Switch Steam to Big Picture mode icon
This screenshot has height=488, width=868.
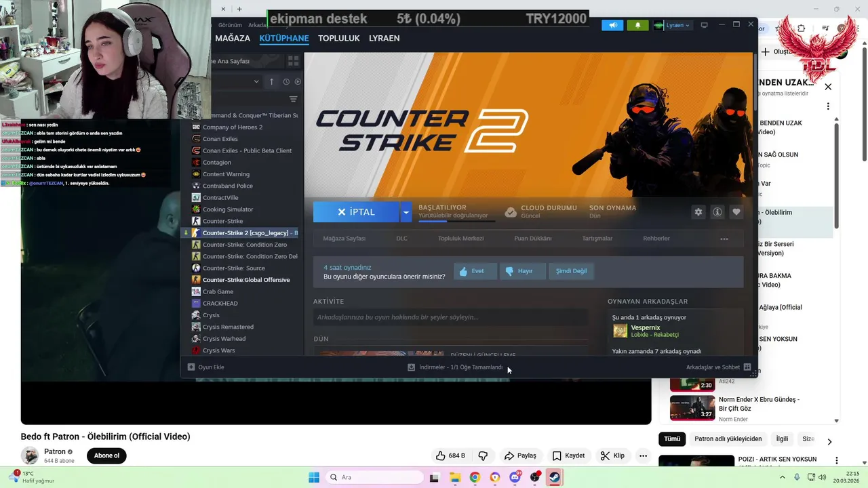[x=704, y=25]
